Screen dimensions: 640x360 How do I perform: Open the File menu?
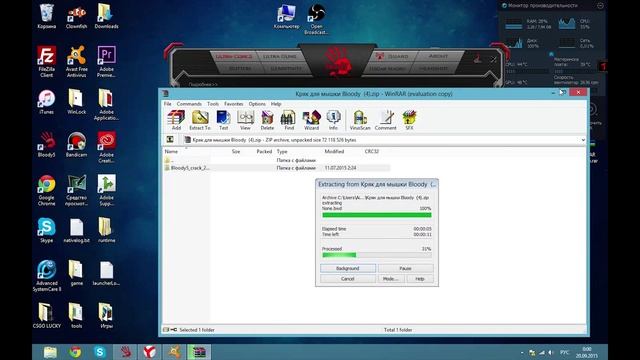(168, 104)
